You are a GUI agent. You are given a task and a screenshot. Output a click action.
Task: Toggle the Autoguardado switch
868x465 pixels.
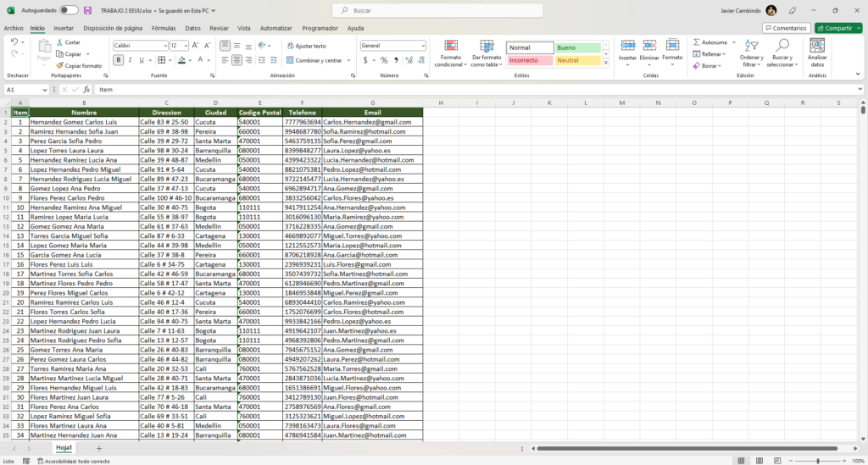tap(69, 10)
